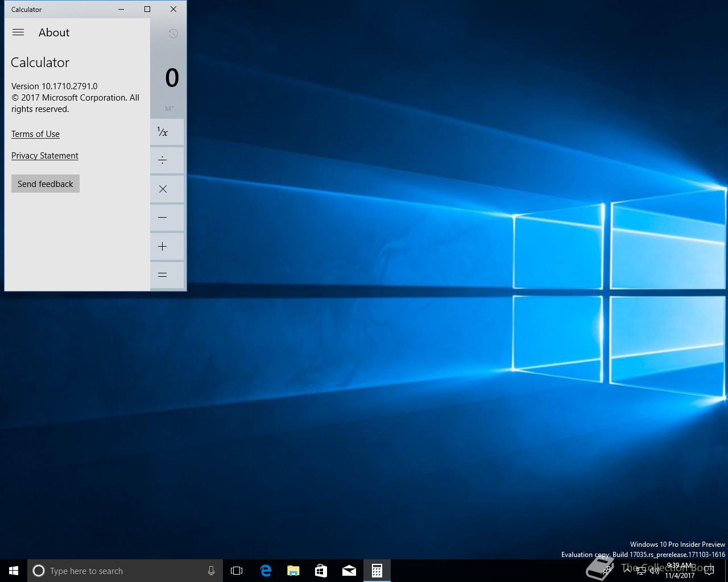Click the equals key
Image resolution: width=728 pixels, height=582 pixels.
pos(167,275)
